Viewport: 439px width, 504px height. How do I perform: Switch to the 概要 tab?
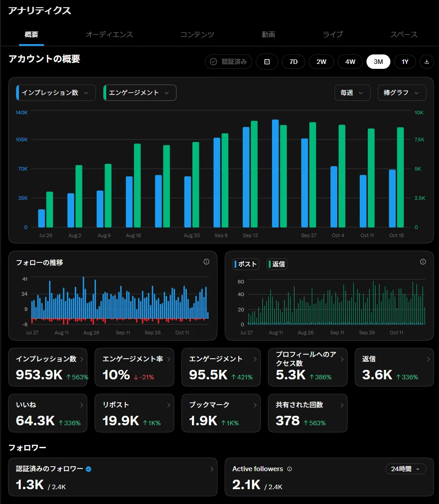(x=31, y=34)
